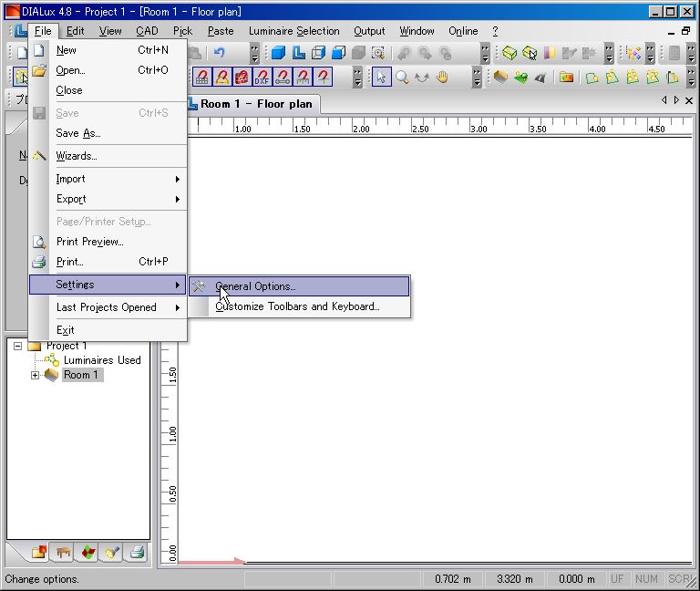Select Luminaires Used tree item
700x591 pixels.
tap(102, 360)
